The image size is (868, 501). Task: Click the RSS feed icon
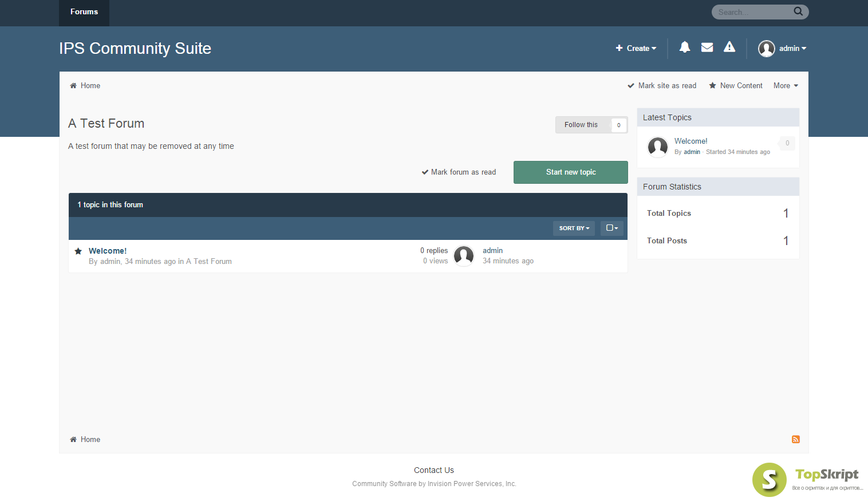tap(796, 439)
